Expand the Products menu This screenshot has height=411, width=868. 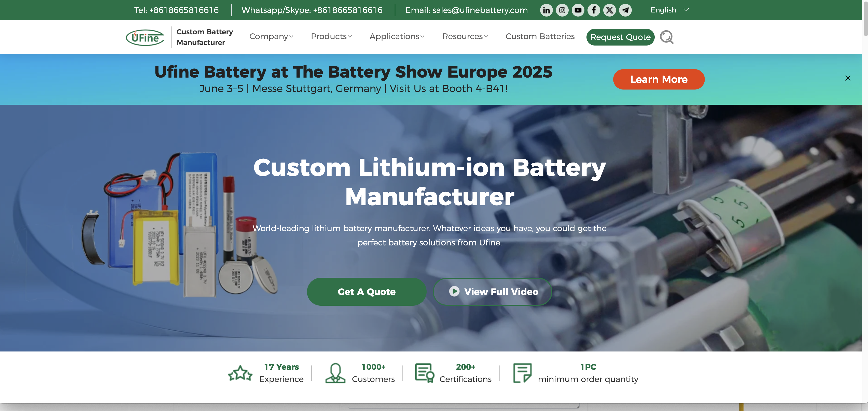click(x=331, y=36)
